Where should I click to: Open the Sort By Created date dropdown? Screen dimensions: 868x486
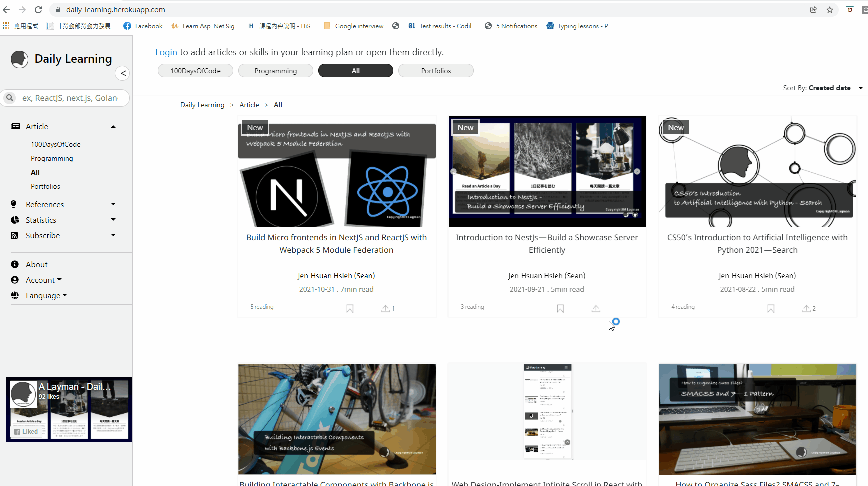pyautogui.click(x=823, y=88)
